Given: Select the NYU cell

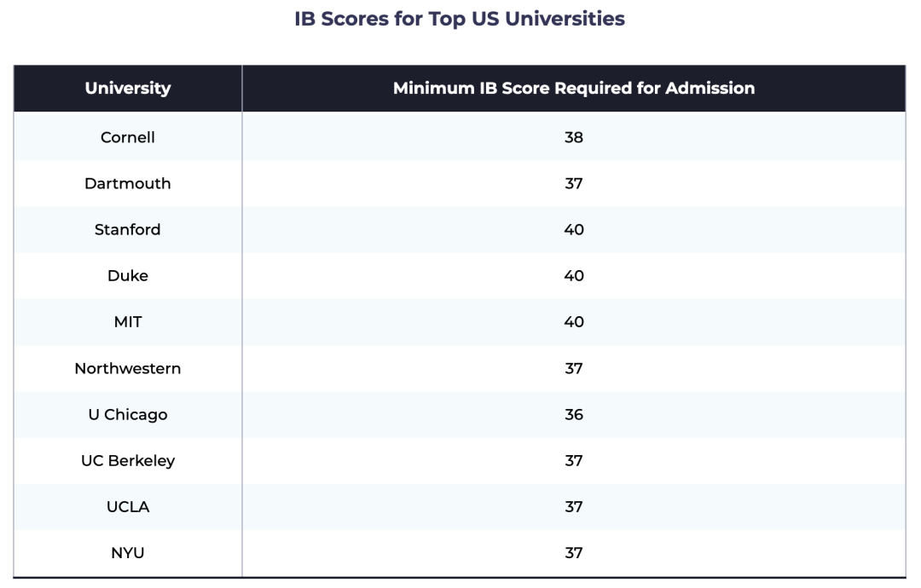Looking at the screenshot, I should point(127,553).
